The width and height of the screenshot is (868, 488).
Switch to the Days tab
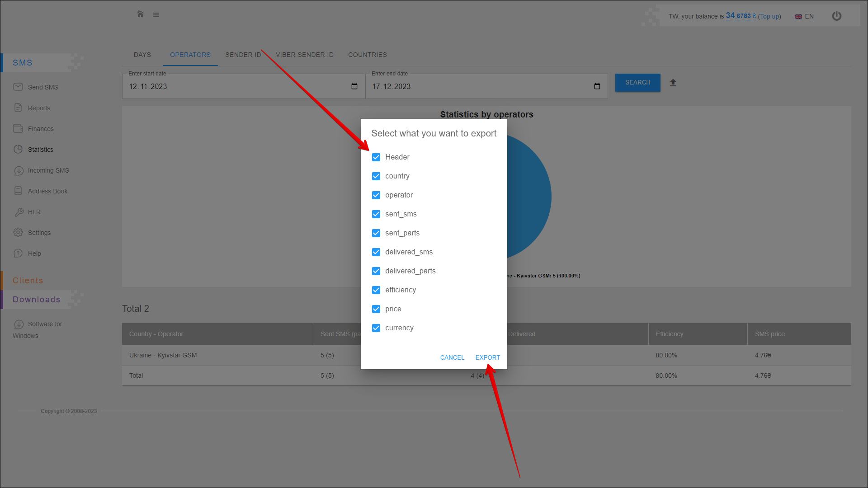(142, 55)
